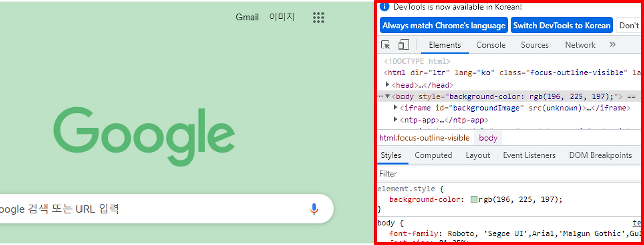The image size is (644, 245).
Task: Open the Layout pane tab
Action: click(477, 155)
